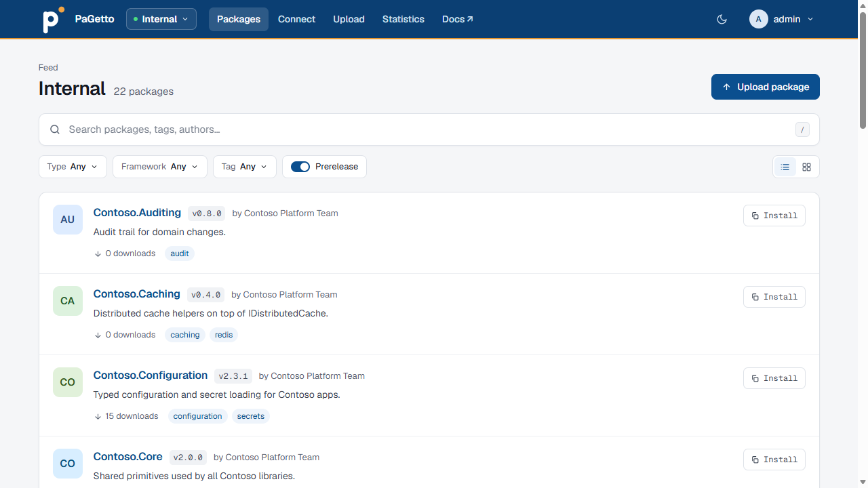This screenshot has height=488, width=868.
Task: Select the configuration tag
Action: pos(198,416)
